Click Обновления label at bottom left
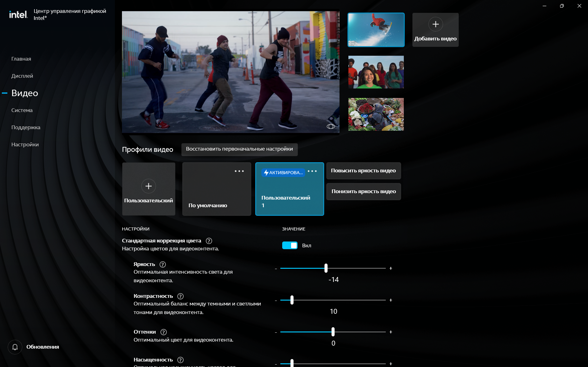Image resolution: width=588 pixels, height=367 pixels. (43, 347)
